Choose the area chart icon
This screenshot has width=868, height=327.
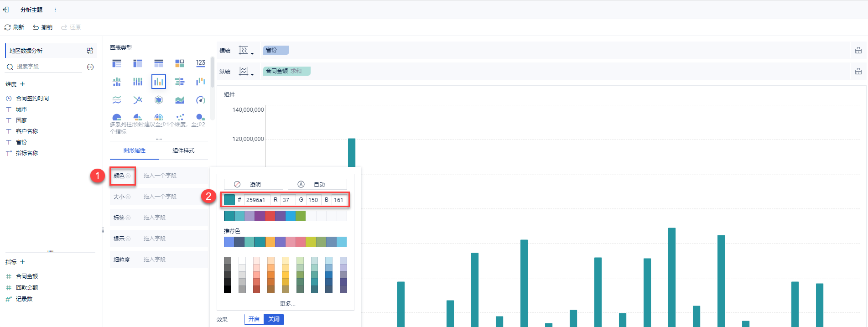pos(180,100)
